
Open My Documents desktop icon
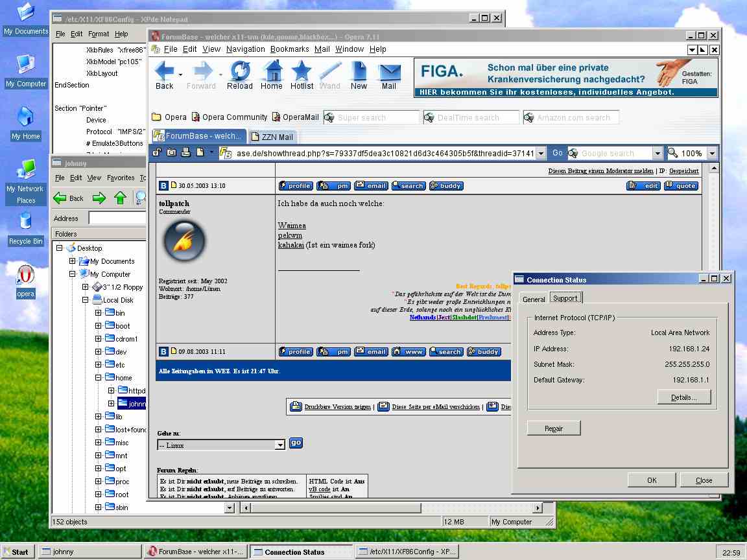[26, 19]
